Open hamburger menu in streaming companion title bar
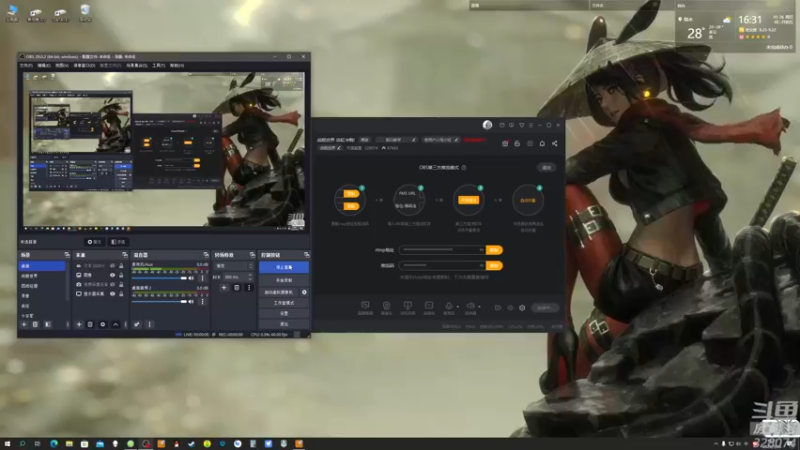The width and height of the screenshot is (800, 450). tap(531, 125)
